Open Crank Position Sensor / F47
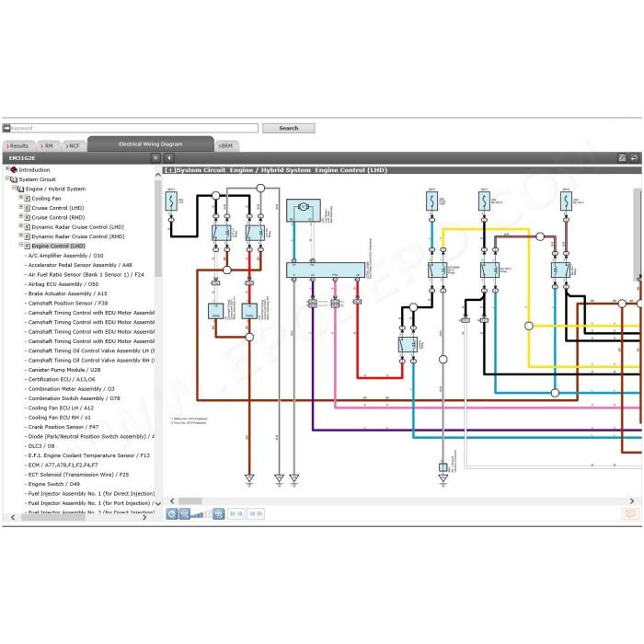 coord(63,427)
